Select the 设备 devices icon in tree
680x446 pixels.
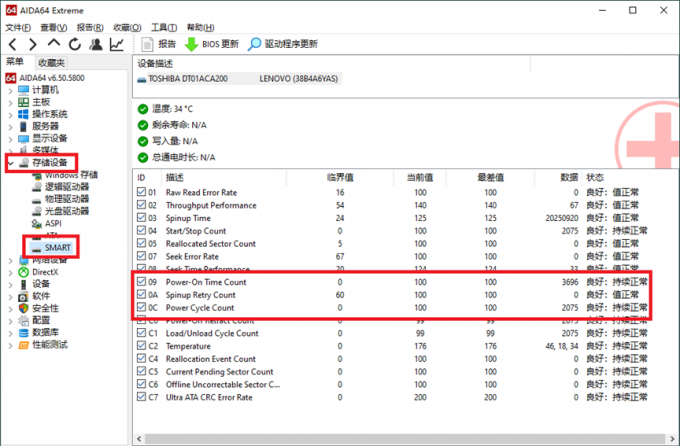point(23,284)
